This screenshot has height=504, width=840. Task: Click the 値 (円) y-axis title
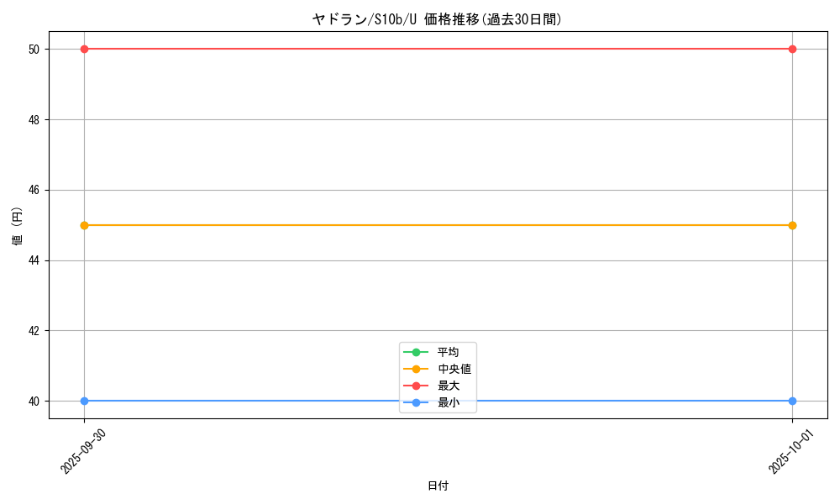pyautogui.click(x=18, y=225)
